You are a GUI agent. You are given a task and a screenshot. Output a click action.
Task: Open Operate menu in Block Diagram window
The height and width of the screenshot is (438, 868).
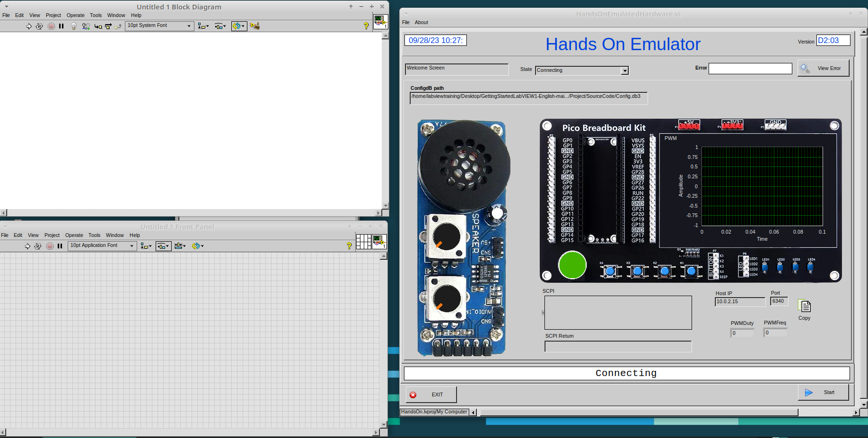point(76,15)
